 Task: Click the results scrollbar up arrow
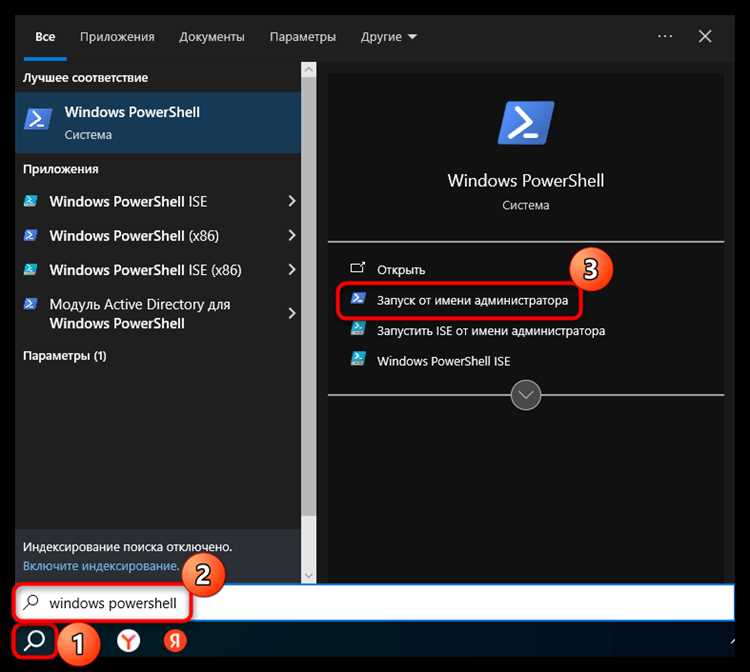[x=309, y=70]
